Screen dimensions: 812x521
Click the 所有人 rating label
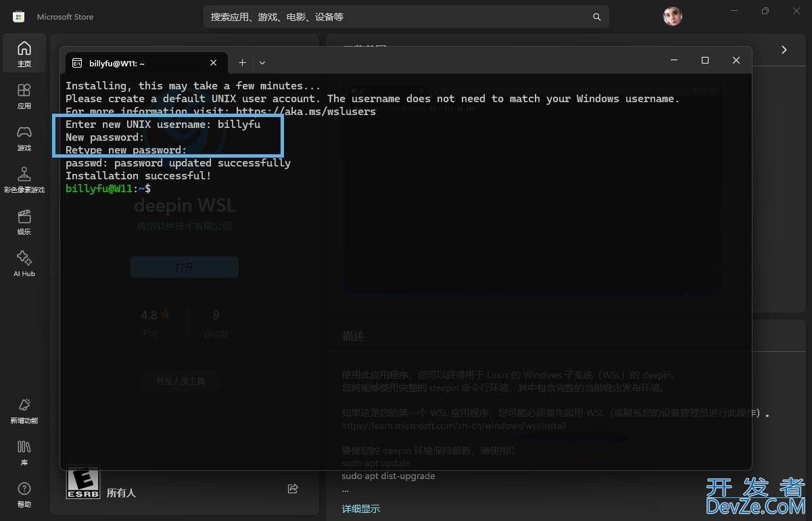pyautogui.click(x=121, y=493)
